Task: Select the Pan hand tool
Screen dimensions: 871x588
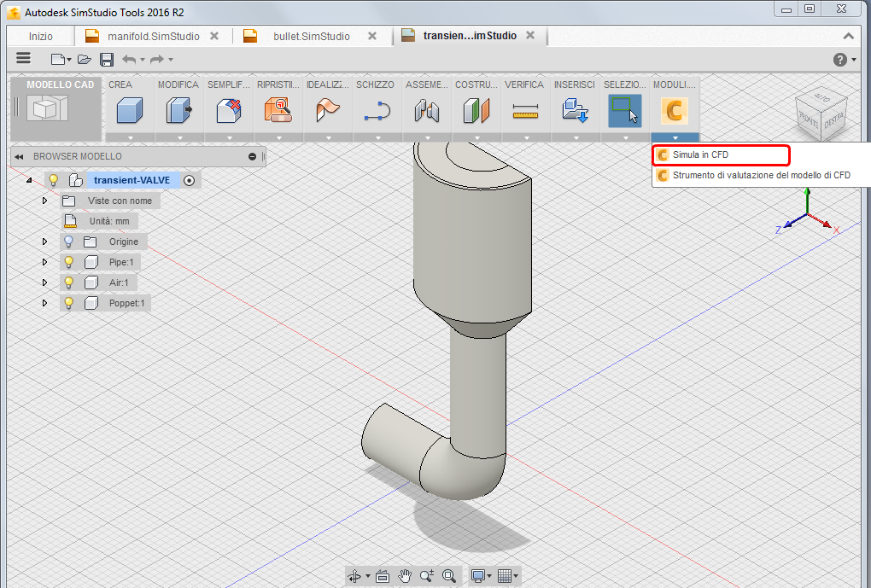Action: click(x=406, y=576)
